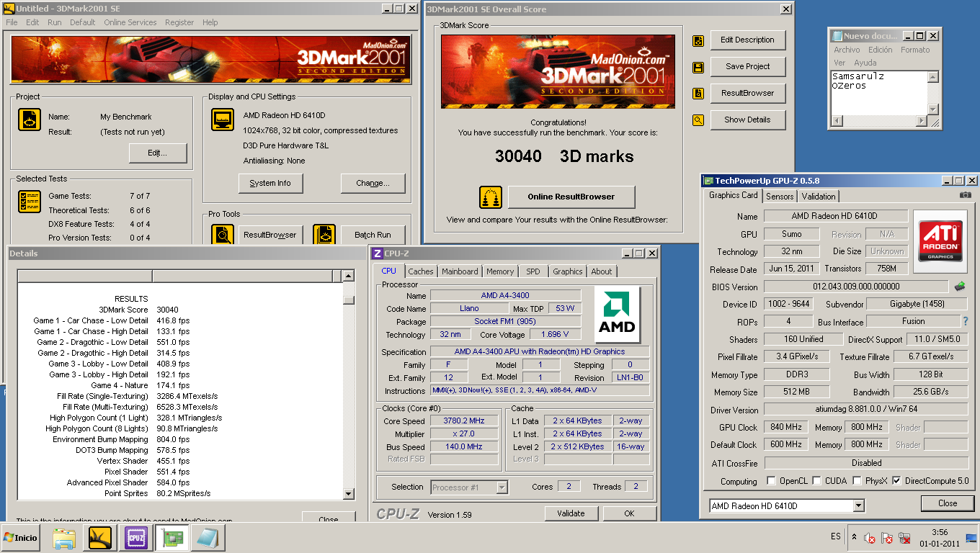The height and width of the screenshot is (553, 980).
Task: Click the GPU-Z BIOS save chip icon
Action: 960,287
